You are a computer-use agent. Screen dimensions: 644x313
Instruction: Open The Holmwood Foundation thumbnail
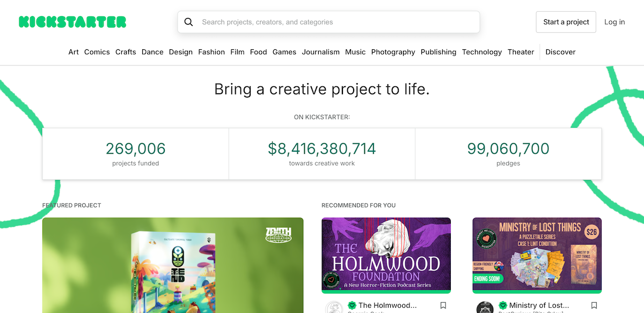point(386,255)
